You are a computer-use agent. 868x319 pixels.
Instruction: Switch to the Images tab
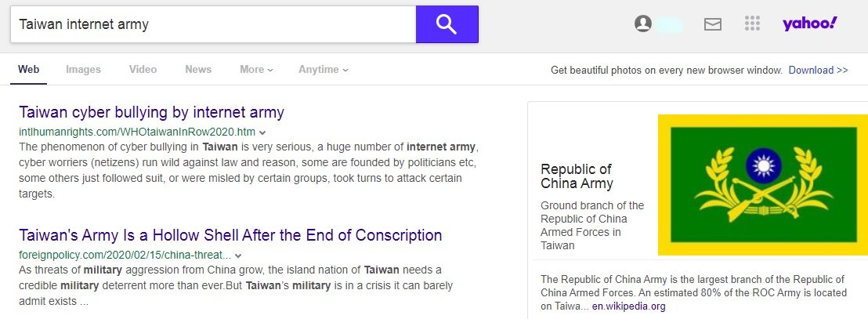coord(83,70)
